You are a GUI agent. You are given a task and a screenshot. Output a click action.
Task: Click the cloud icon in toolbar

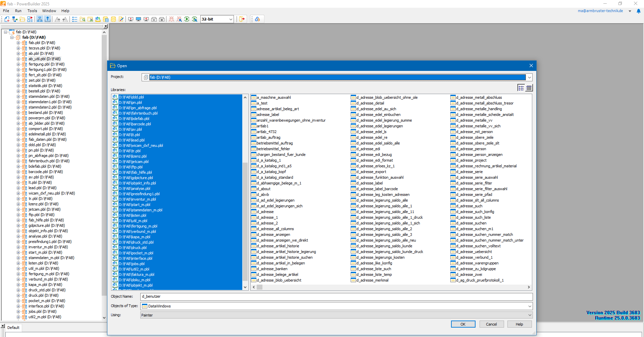257,19
